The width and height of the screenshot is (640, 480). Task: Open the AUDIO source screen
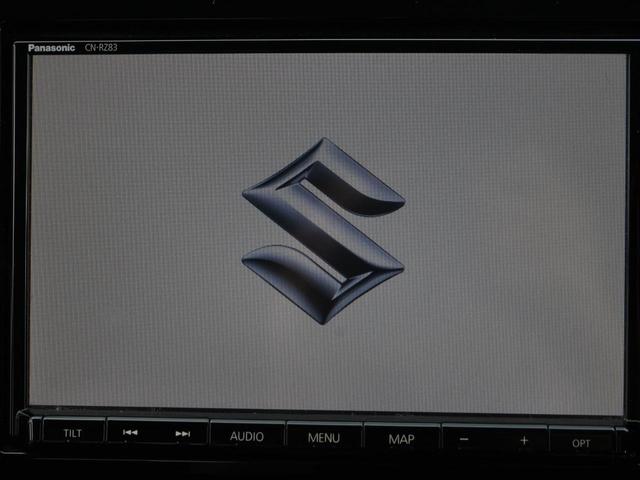(x=247, y=436)
